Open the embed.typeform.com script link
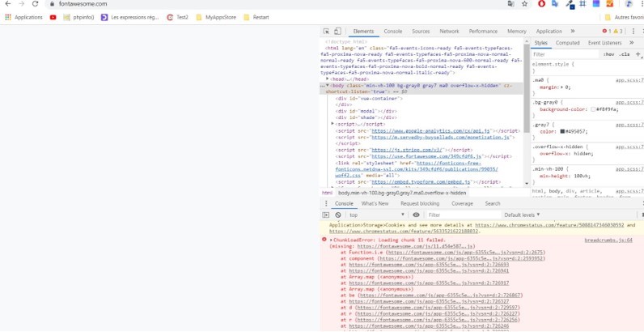This screenshot has width=644, height=332. (x=421, y=182)
